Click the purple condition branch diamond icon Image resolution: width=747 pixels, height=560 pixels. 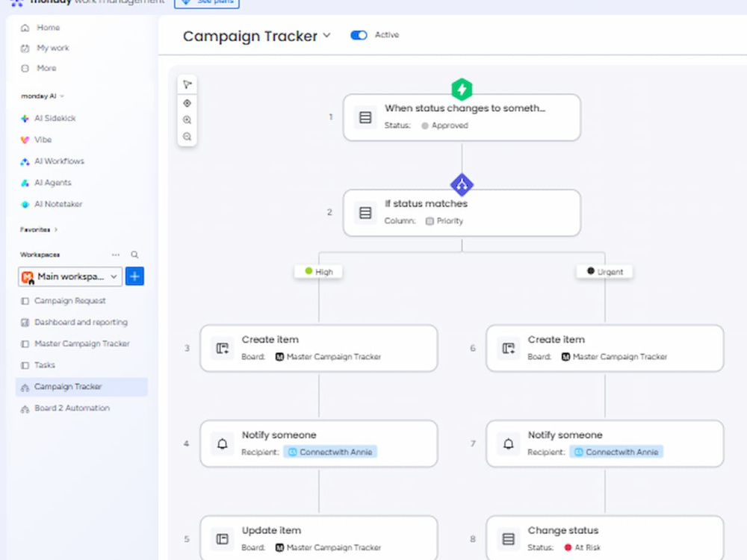(x=462, y=184)
